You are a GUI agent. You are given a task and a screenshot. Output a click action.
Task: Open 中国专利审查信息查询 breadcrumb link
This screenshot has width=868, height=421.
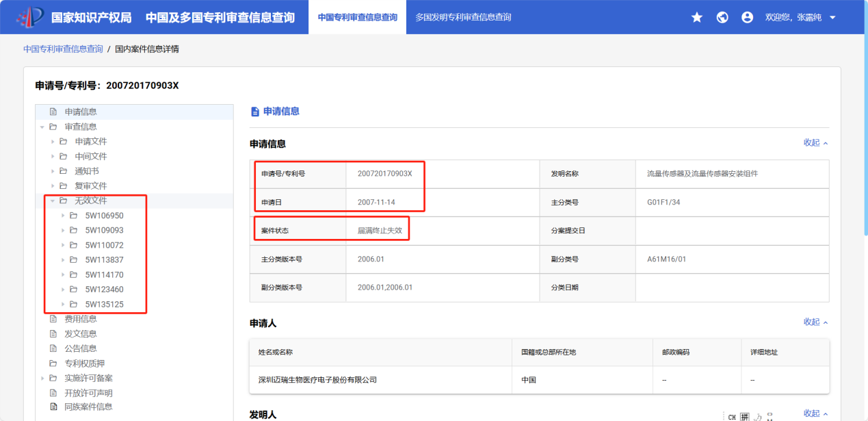tap(63, 49)
